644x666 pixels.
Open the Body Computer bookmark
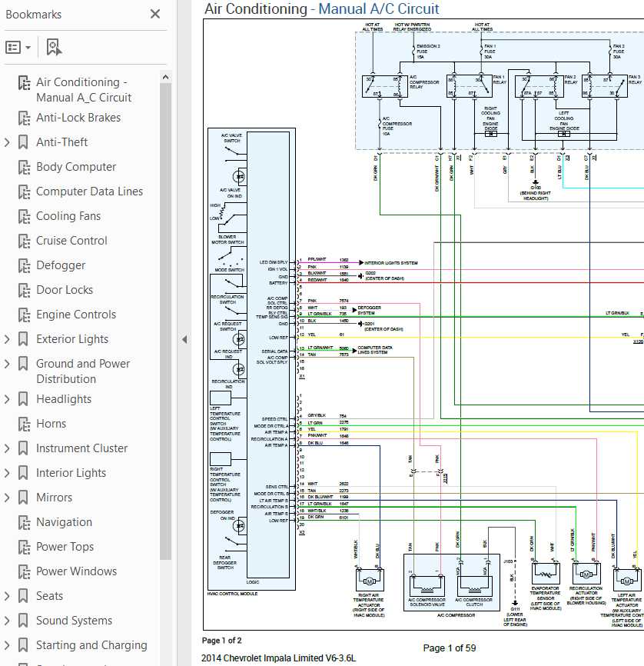tap(76, 167)
